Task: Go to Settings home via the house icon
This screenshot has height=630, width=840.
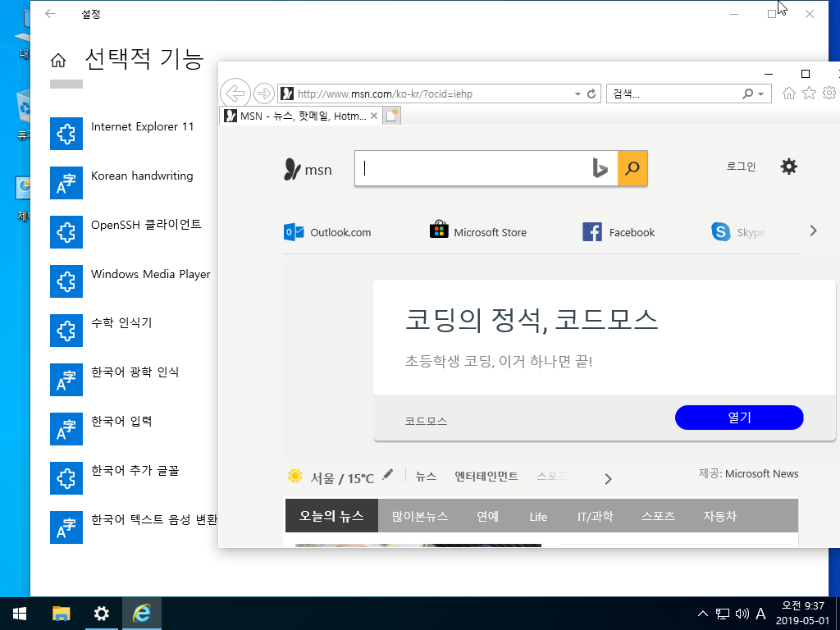Action: [x=58, y=61]
